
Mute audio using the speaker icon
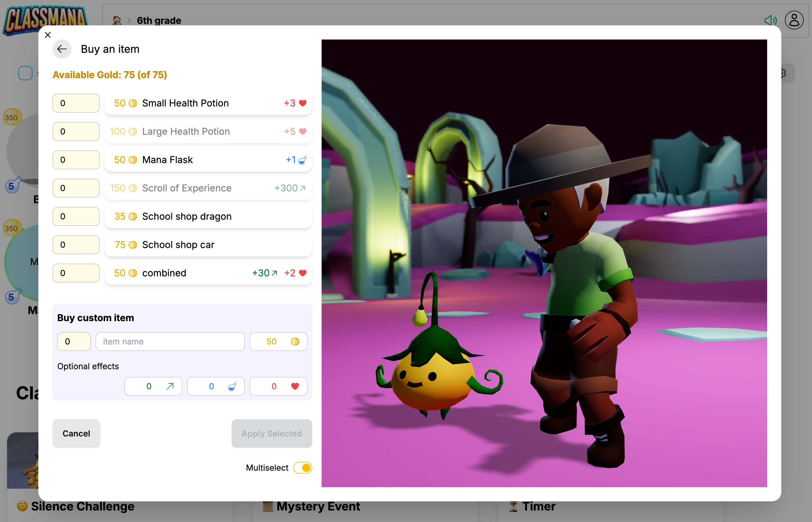click(771, 20)
